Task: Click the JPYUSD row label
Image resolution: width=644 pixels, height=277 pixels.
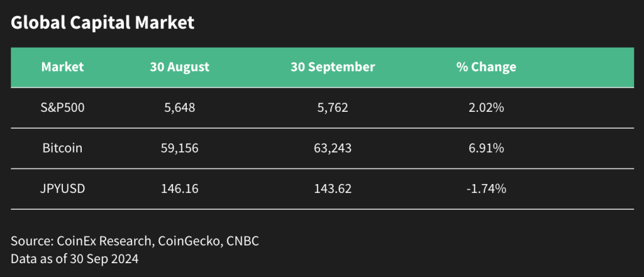Action: click(62, 189)
